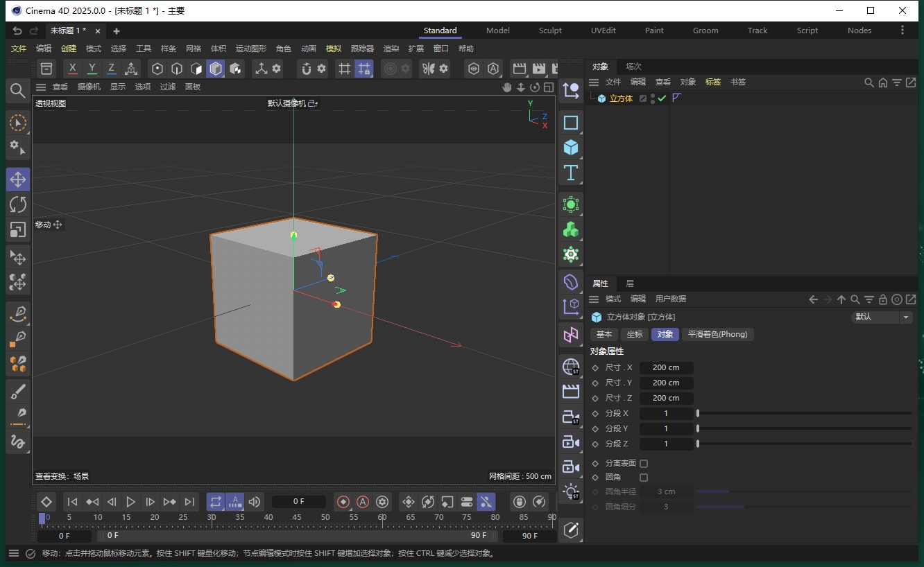Click the magnifying glass search tool
The height and width of the screenshot is (567, 924).
point(17,90)
